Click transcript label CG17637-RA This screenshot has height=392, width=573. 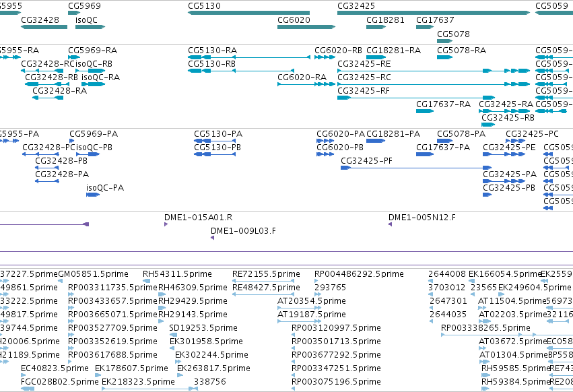point(443,104)
